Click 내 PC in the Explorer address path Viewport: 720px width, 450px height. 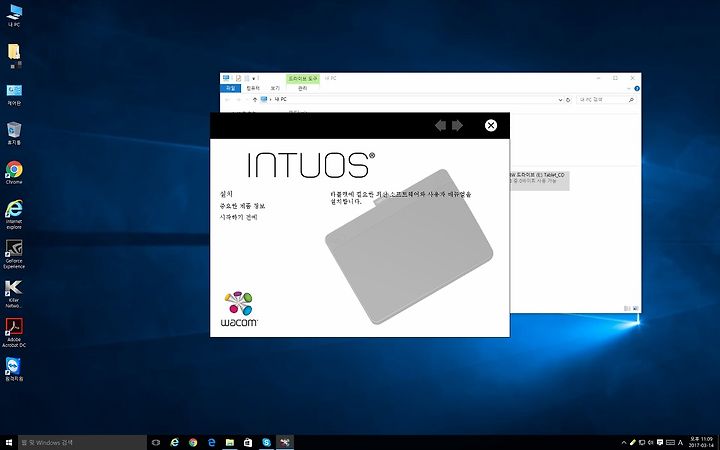coord(281,99)
